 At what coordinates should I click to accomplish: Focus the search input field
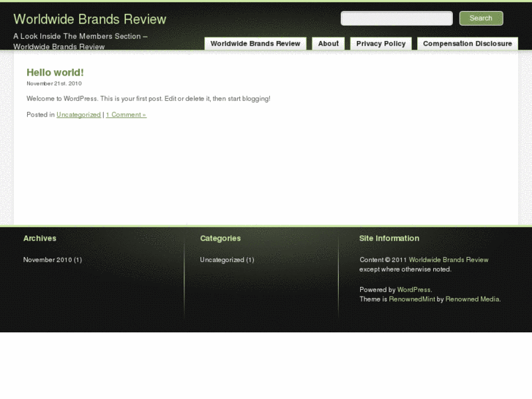[397, 18]
